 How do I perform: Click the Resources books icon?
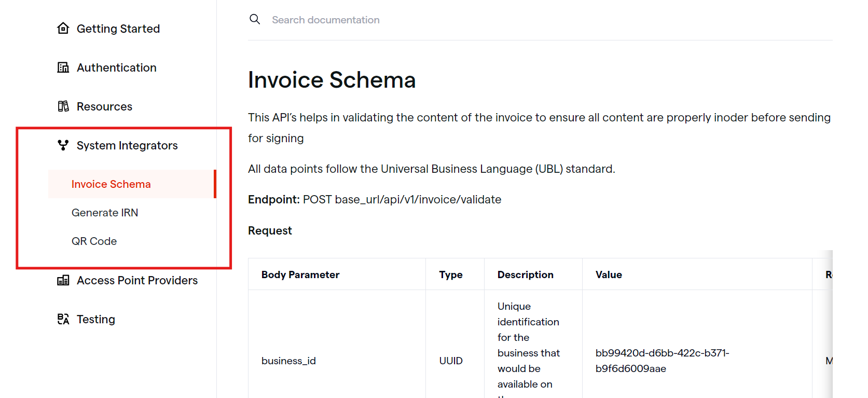coord(63,106)
